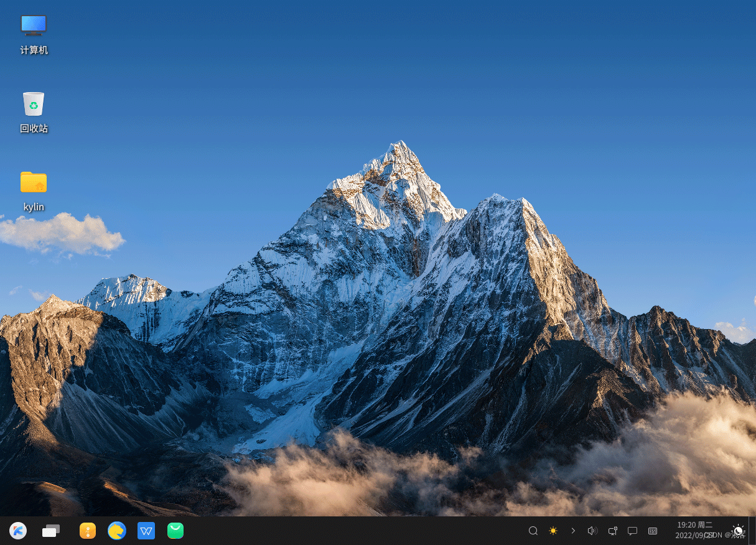Expand the hidden tray icons chevron
Screen dimensions: 756x545
tap(573, 531)
